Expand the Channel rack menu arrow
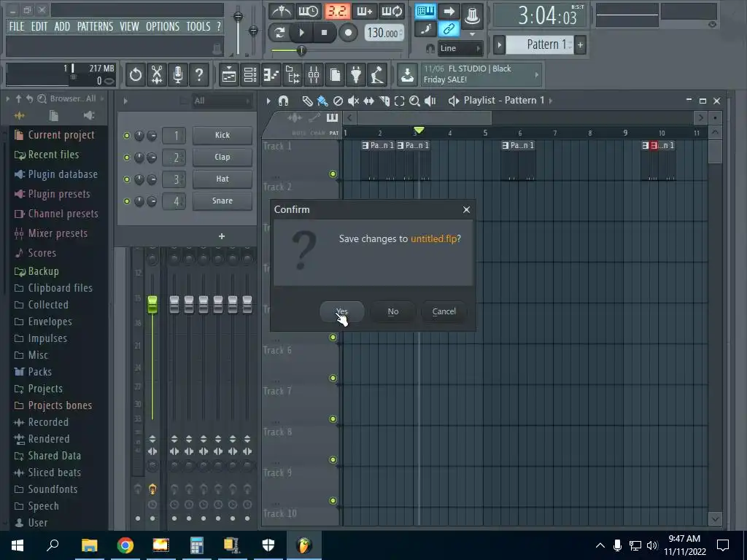The image size is (747, 560). (x=125, y=101)
